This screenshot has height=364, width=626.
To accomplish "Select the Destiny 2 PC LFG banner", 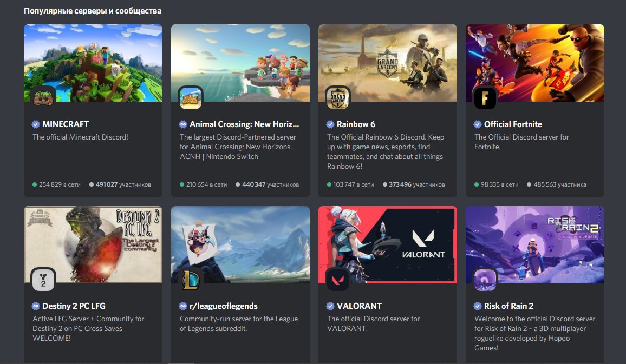I will tap(93, 245).
